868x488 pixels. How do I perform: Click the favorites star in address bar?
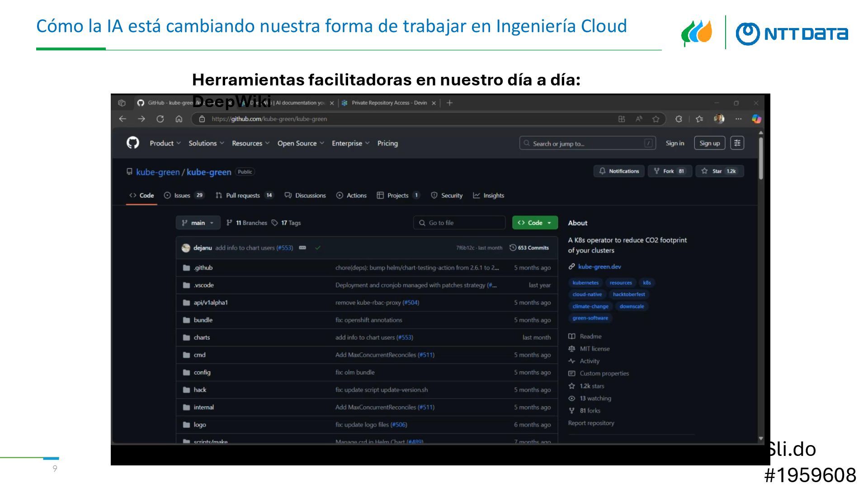tap(656, 119)
